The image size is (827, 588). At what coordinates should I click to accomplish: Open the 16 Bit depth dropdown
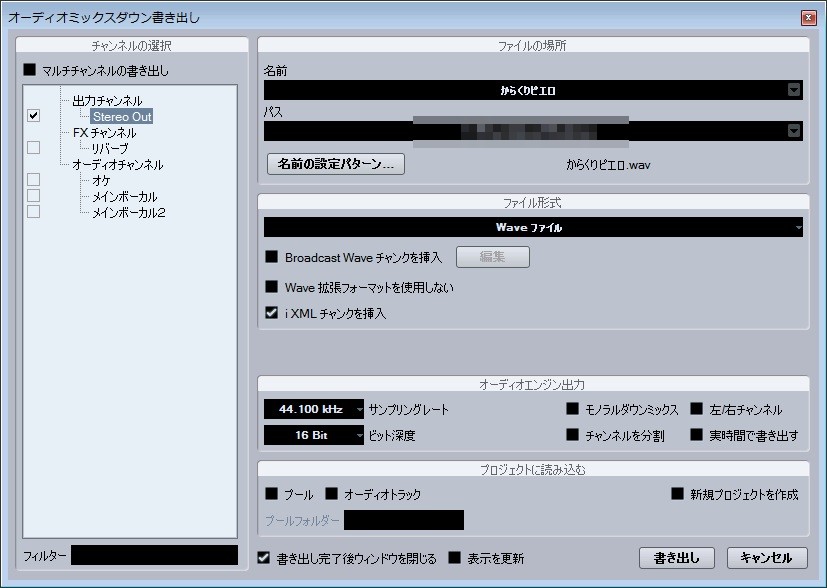(x=359, y=436)
